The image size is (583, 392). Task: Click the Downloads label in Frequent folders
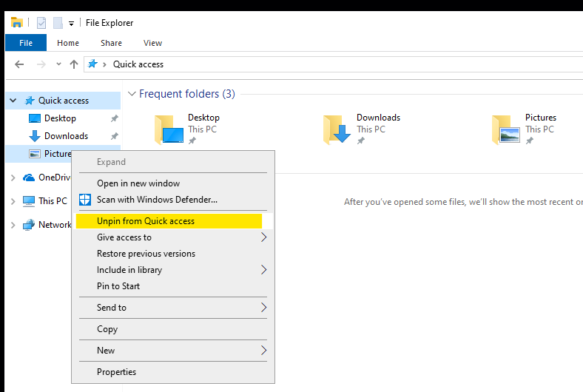point(378,118)
